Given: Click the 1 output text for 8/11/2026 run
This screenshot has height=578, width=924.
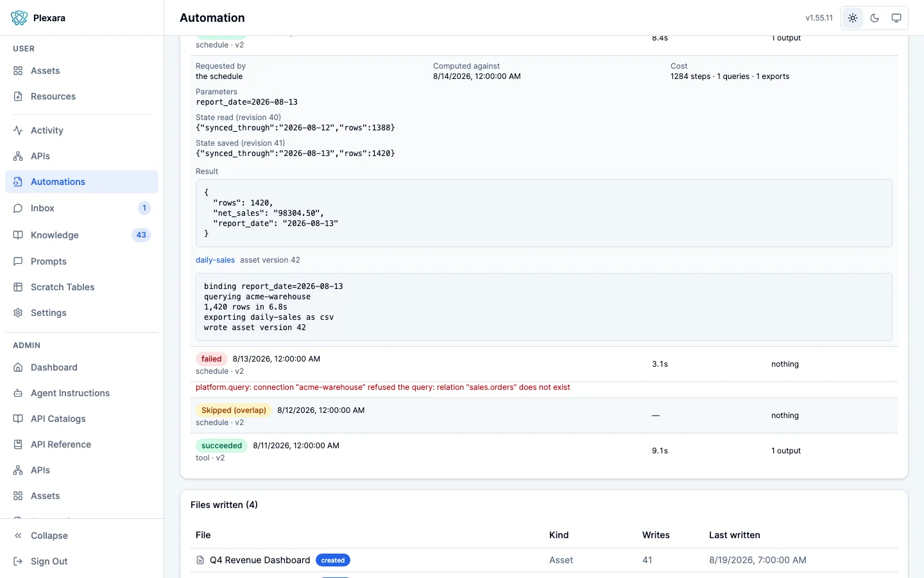Looking at the screenshot, I should [x=786, y=451].
